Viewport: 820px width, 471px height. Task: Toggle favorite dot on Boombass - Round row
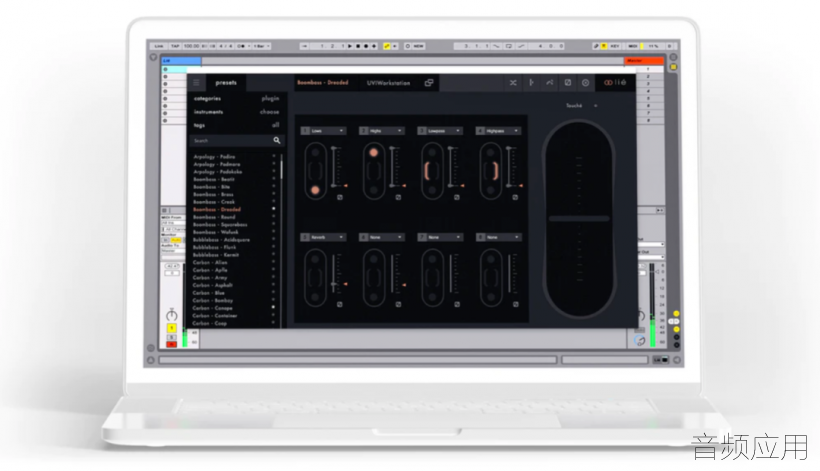pyautogui.click(x=273, y=217)
